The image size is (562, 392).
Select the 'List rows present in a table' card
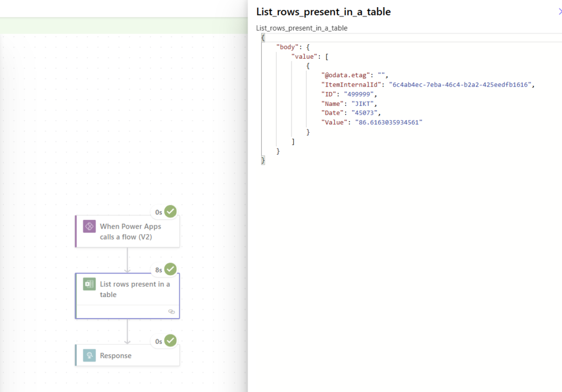tap(127, 296)
